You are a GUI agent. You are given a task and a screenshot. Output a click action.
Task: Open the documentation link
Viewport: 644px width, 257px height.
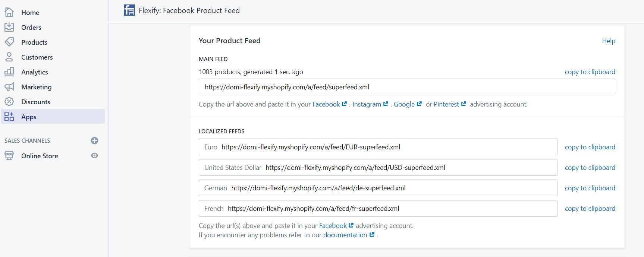(x=345, y=235)
